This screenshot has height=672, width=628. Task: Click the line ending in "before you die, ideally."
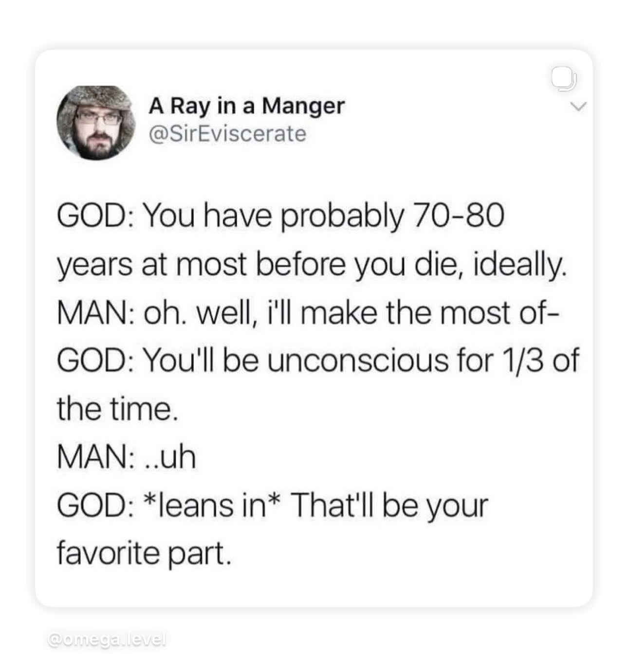[312, 264]
